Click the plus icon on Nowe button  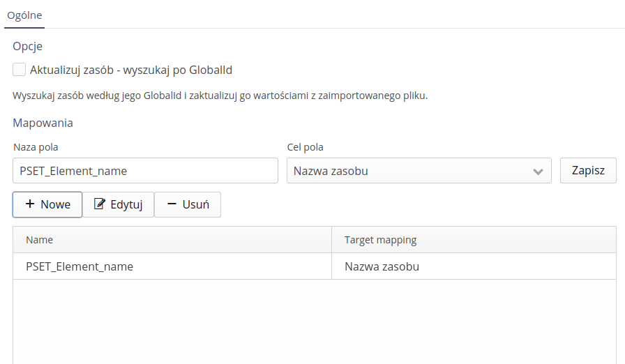click(30, 204)
